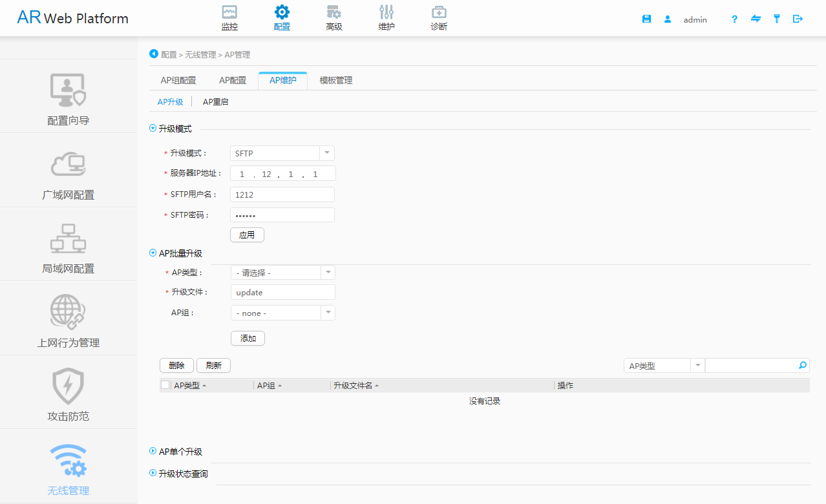The width and height of the screenshot is (826, 504).
Task: Switch to the AP重启 sub-tab
Action: (x=215, y=102)
